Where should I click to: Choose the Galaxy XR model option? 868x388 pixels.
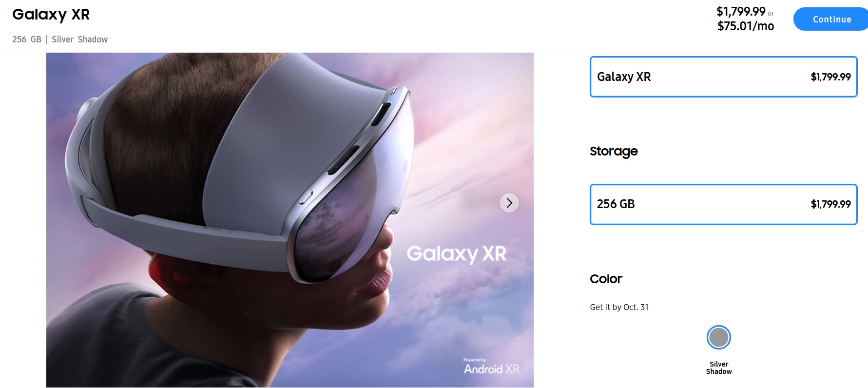pyautogui.click(x=724, y=77)
